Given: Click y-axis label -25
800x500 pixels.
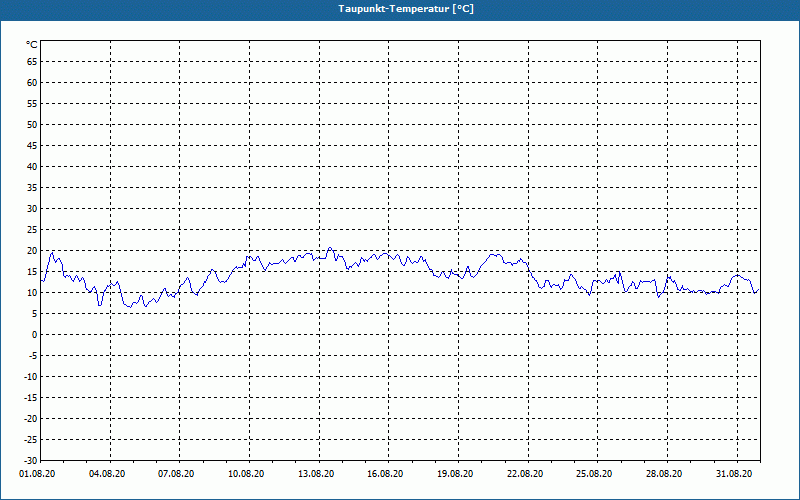Looking at the screenshot, I should (31, 440).
